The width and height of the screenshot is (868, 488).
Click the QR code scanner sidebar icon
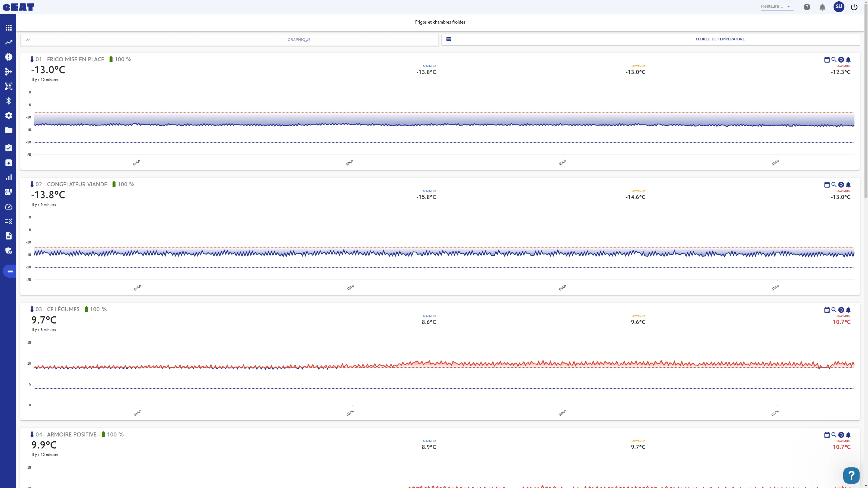(x=9, y=86)
